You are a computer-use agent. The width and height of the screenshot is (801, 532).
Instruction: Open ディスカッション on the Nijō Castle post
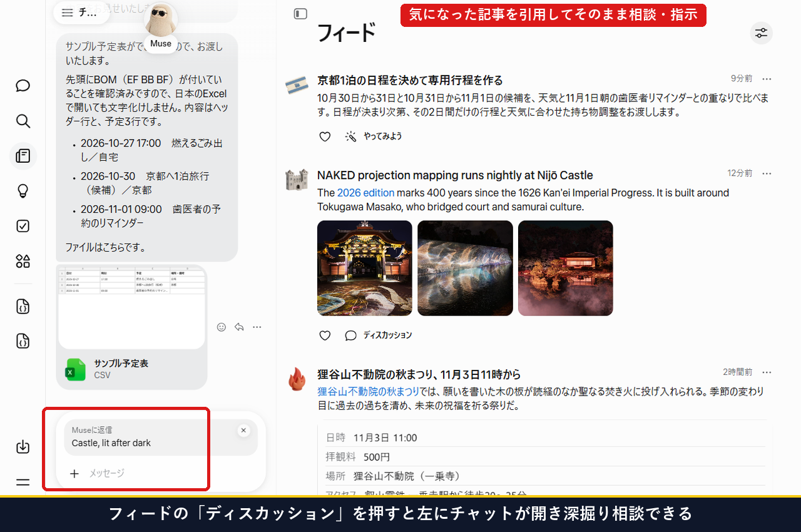(x=379, y=335)
